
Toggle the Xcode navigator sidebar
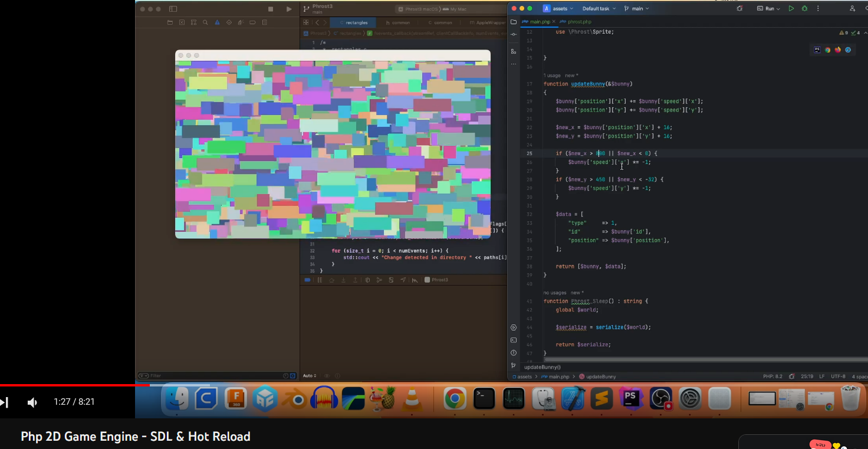(x=173, y=9)
